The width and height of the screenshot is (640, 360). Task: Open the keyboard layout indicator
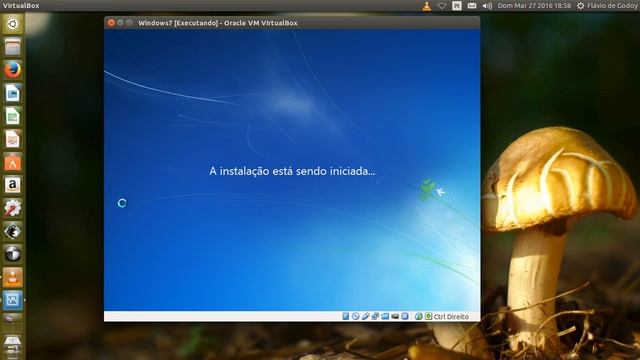(x=457, y=6)
